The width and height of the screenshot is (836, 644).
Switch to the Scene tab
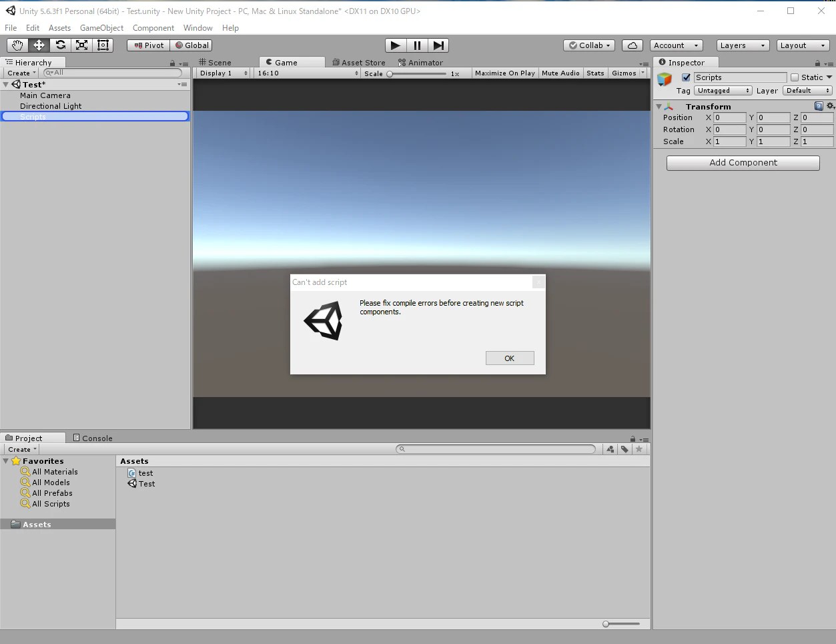point(215,63)
